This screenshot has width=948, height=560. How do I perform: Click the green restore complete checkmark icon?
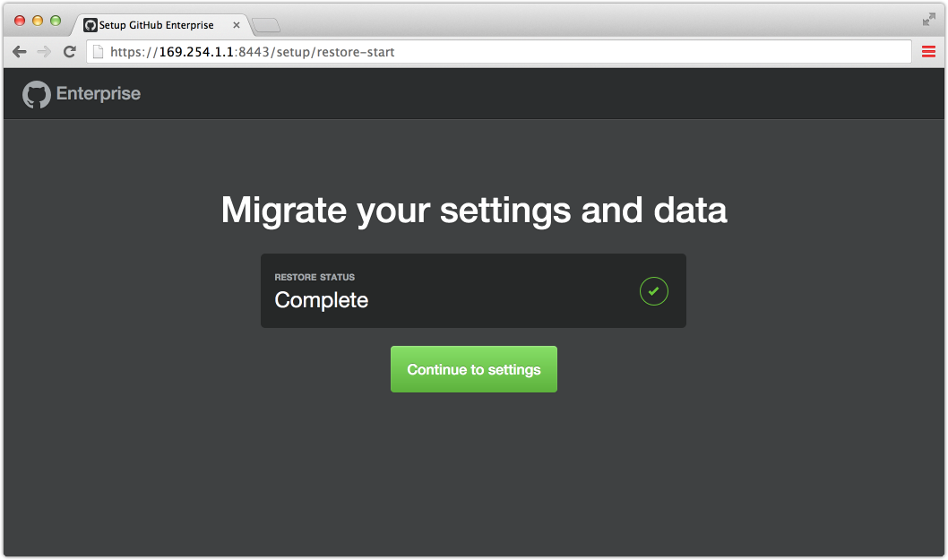point(653,291)
